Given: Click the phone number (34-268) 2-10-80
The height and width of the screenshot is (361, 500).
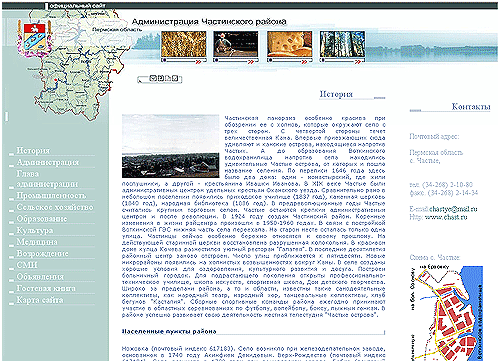Looking at the screenshot, I should (x=448, y=185).
